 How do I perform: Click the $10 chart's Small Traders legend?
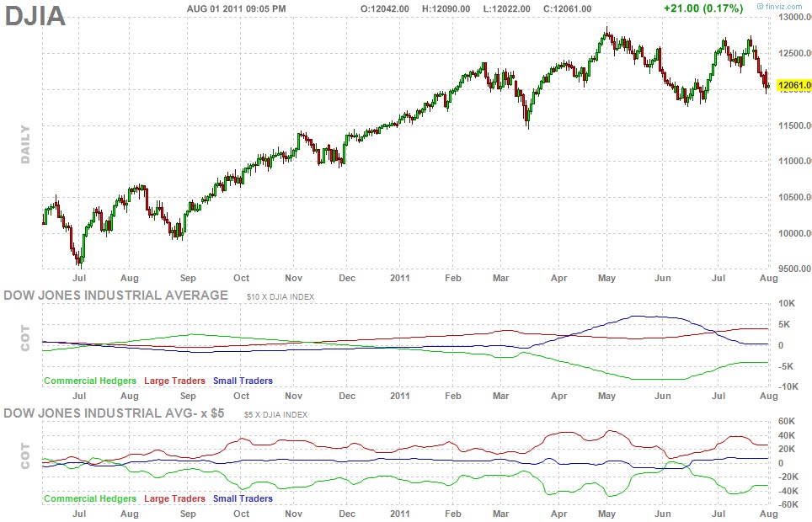[243, 381]
